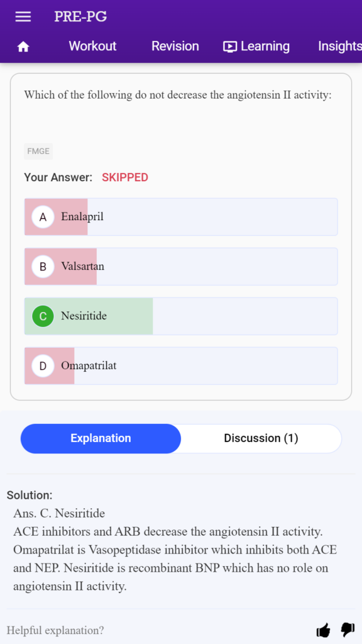Click the thumbs up helpful icon

coord(324,630)
